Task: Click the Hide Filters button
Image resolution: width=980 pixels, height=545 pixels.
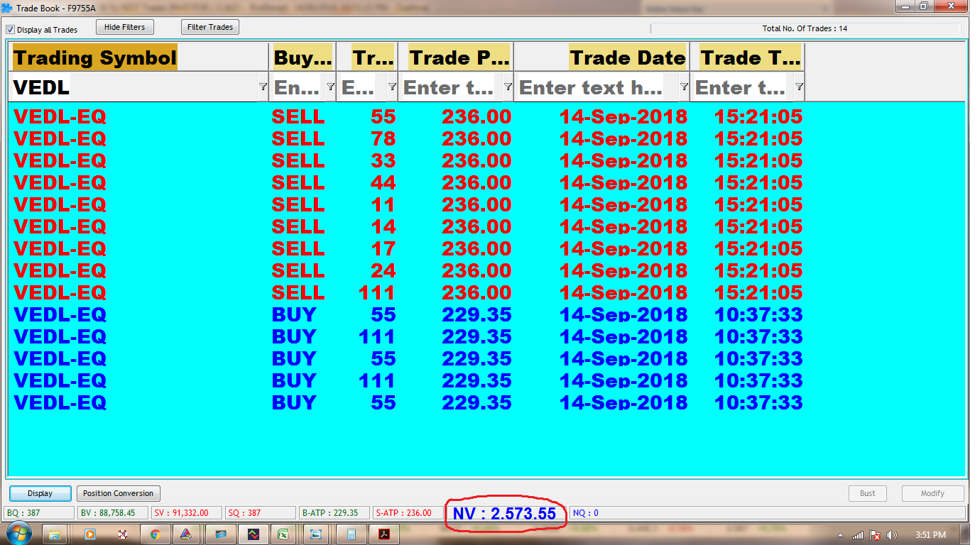Action: coord(124,27)
